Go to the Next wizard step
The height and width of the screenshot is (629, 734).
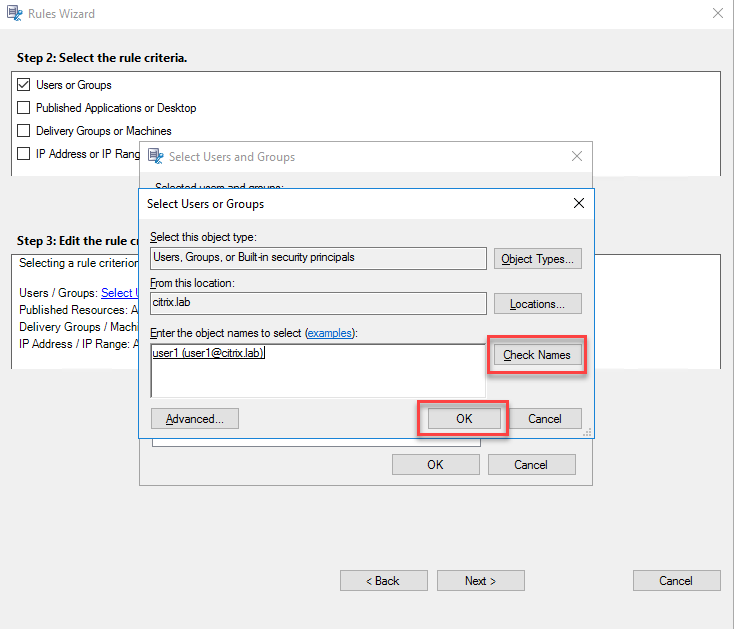(480, 581)
